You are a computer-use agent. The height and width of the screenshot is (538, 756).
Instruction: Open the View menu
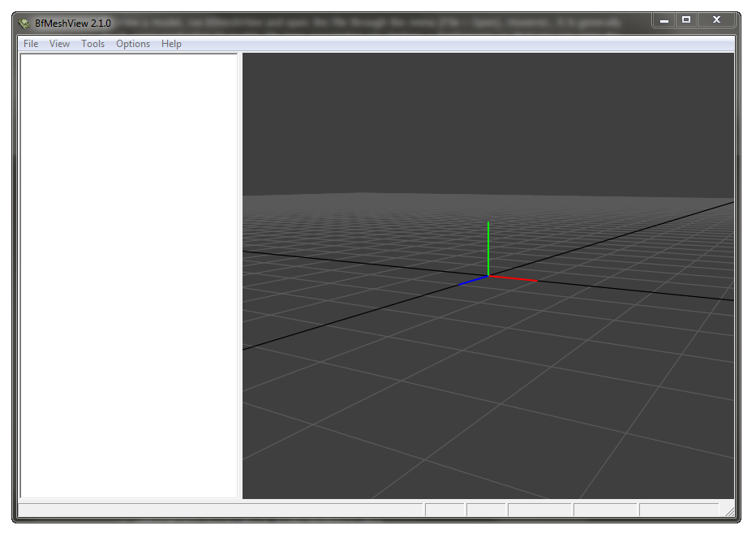click(59, 44)
